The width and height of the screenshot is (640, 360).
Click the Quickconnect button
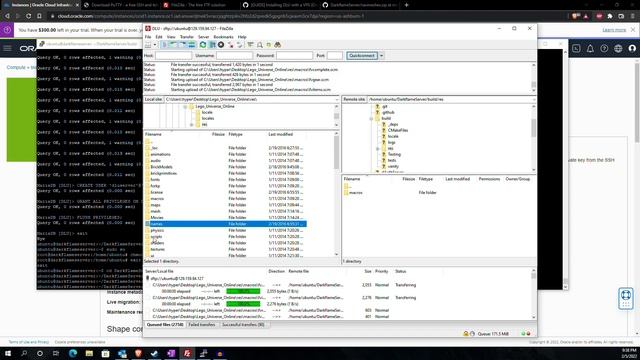[x=362, y=56]
